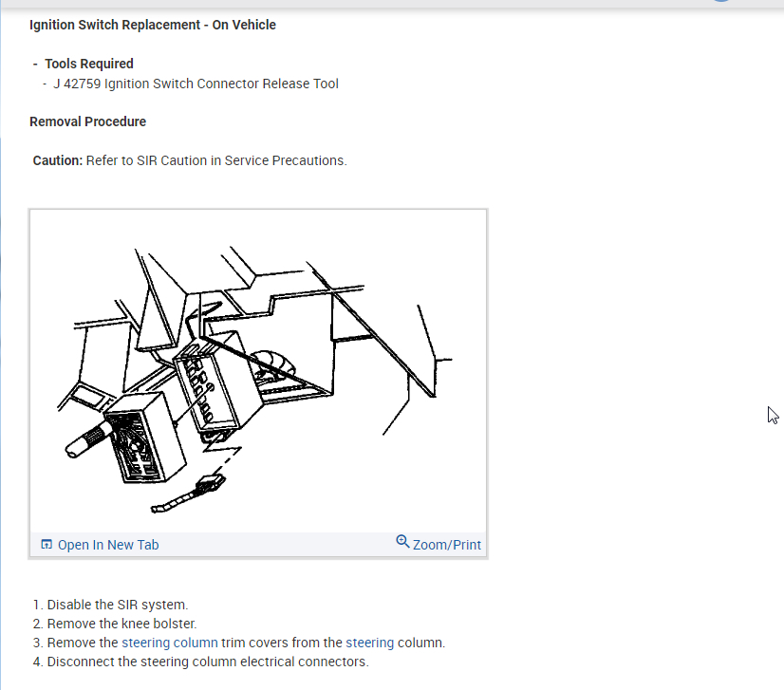Select the 'J 42759 Ignition Switch Connector Release Tool' line
The height and width of the screenshot is (690, 784).
click(x=196, y=84)
